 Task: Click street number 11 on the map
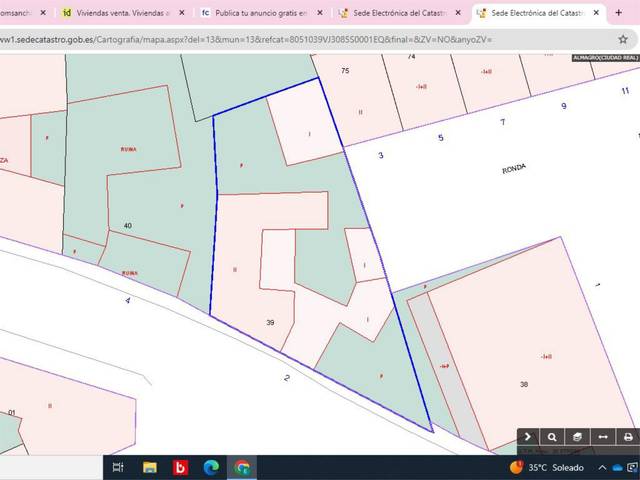click(x=625, y=91)
